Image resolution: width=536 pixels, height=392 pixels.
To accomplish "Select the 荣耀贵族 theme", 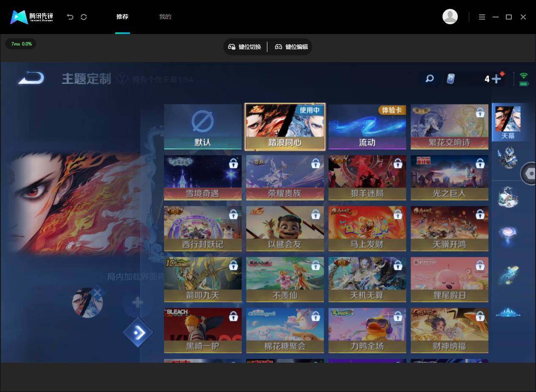I will coord(285,178).
